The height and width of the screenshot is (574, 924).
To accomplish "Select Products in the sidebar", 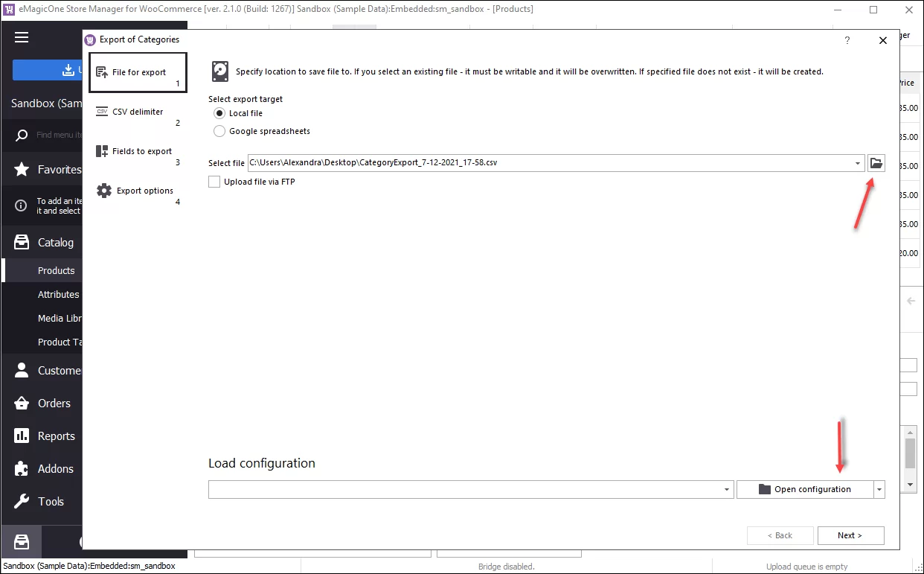I will click(x=56, y=270).
